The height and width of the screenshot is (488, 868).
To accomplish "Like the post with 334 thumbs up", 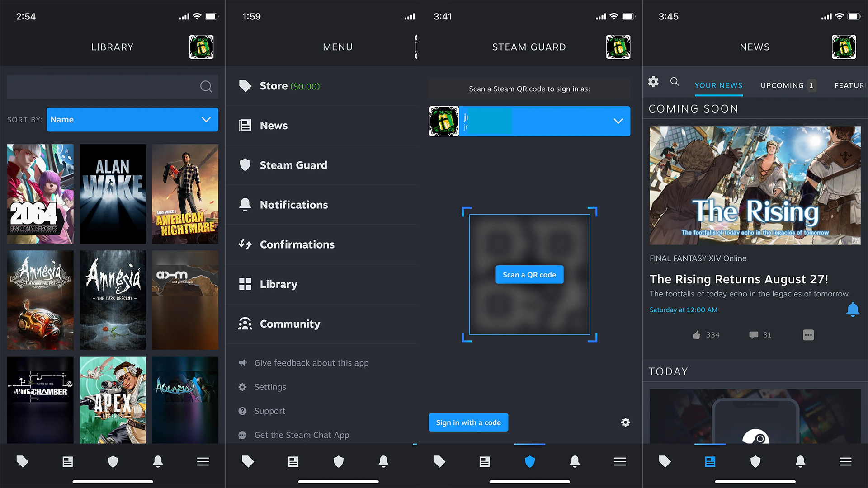I will pos(706,335).
